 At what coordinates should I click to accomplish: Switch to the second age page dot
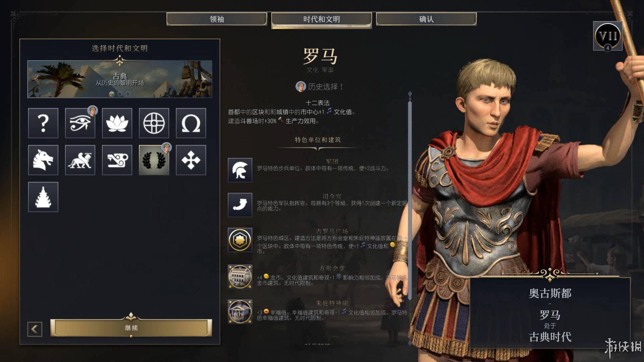(120, 94)
